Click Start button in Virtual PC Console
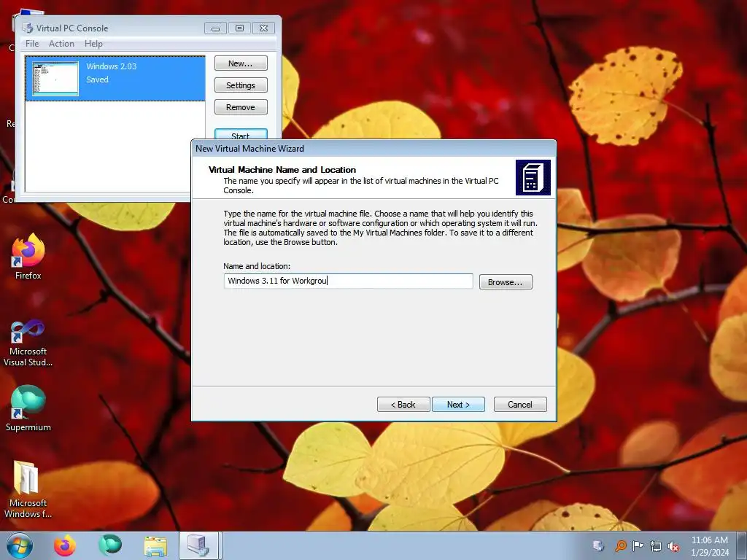Viewport: 747px width, 560px height. click(x=241, y=134)
